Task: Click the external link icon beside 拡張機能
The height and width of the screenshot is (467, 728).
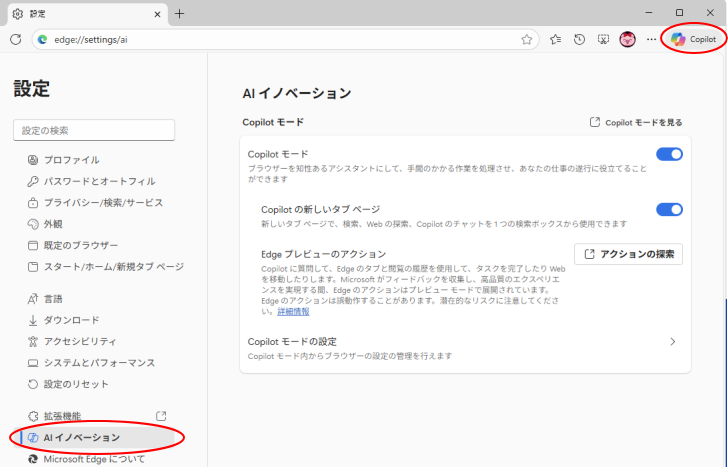Action: pyautogui.click(x=161, y=416)
